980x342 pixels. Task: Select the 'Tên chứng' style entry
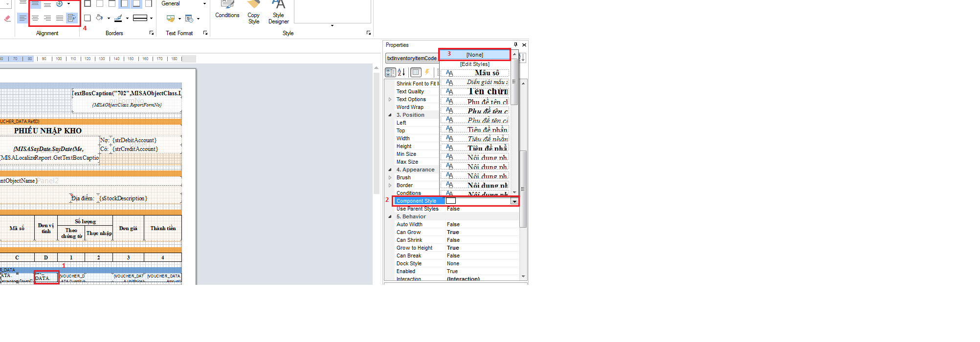475,91
